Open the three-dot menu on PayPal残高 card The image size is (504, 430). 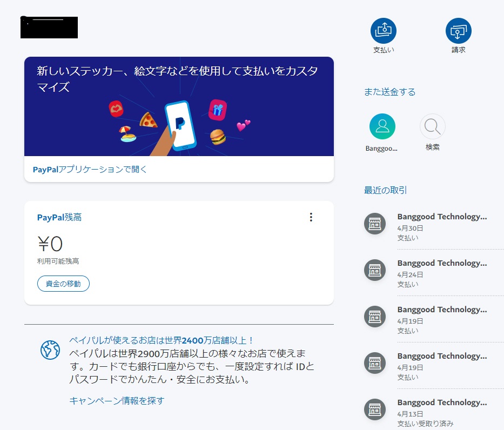coord(311,217)
